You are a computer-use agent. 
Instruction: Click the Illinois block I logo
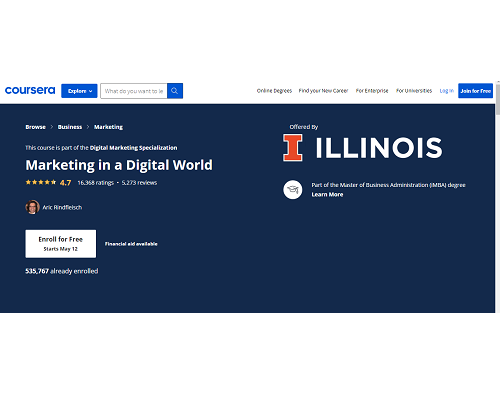click(x=293, y=148)
